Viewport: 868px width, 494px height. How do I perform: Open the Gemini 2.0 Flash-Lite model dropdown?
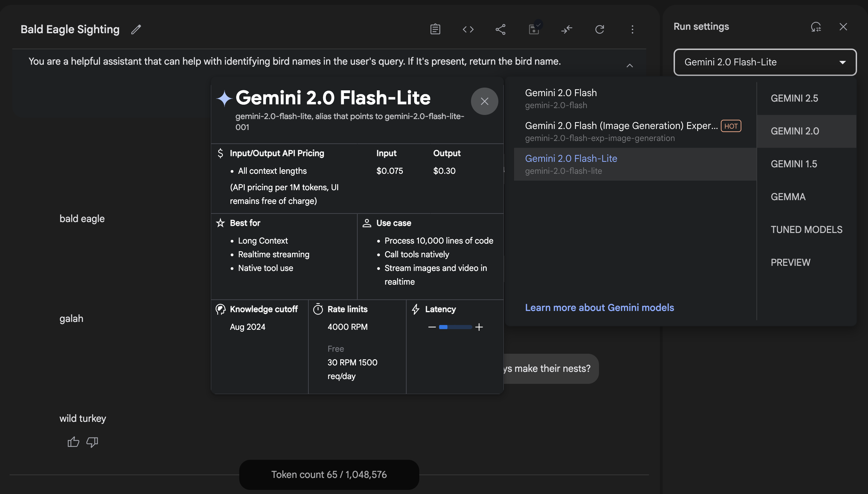tap(765, 62)
